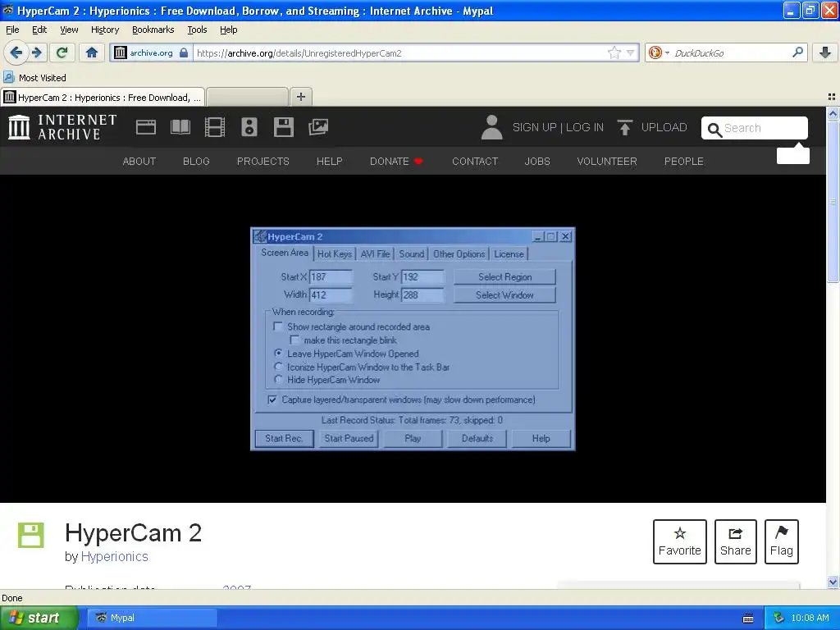Image resolution: width=840 pixels, height=630 pixels.
Task: Open the History menu
Action: point(104,30)
